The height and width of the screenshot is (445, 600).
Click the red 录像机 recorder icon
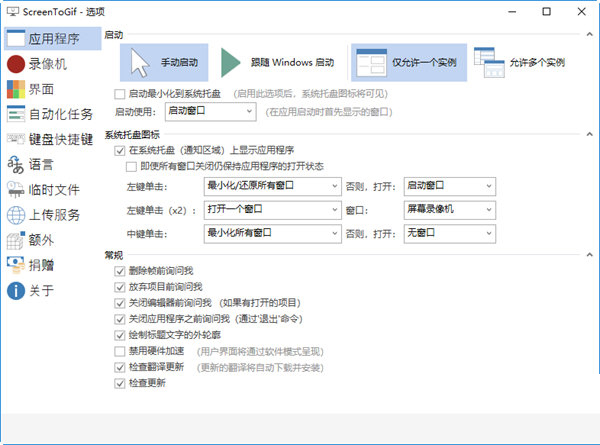coord(16,64)
